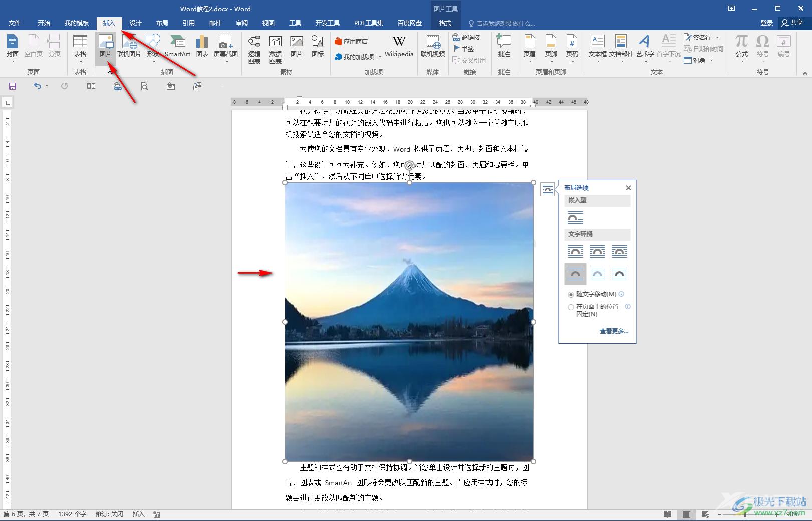Choose the tight wrap layout icon
This screenshot has width=812, height=521.
(597, 252)
